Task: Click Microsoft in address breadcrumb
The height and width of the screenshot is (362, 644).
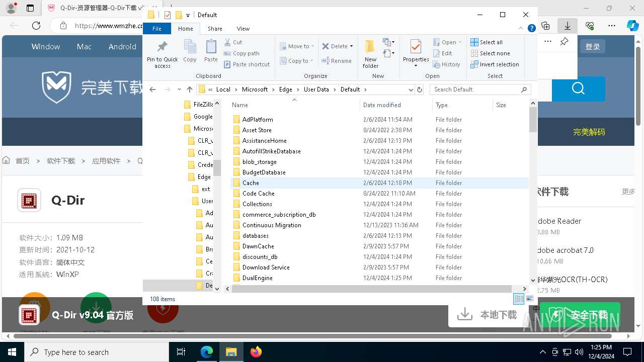Action: tap(255, 89)
